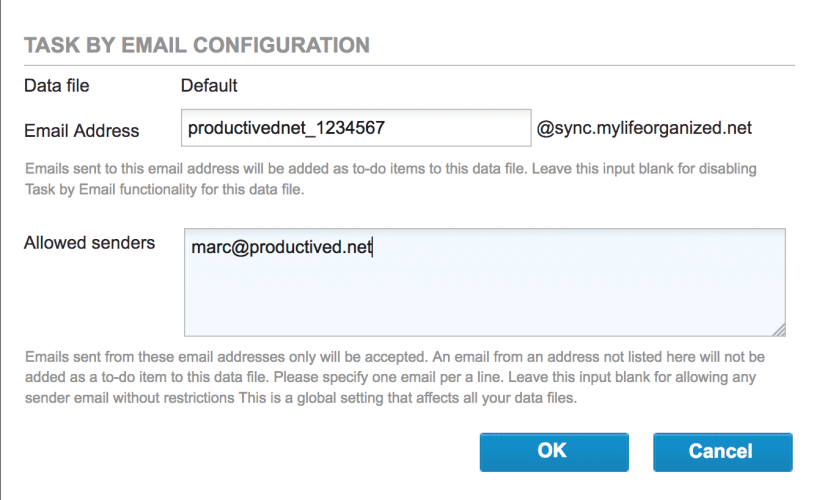
Task: Click the marc@productived.net entry
Action: [x=281, y=247]
